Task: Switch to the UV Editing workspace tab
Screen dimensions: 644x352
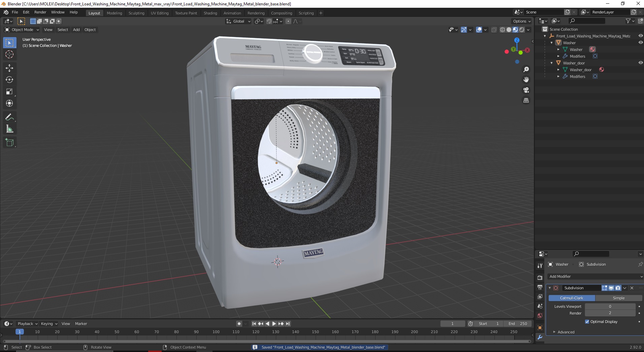Action: tap(160, 13)
